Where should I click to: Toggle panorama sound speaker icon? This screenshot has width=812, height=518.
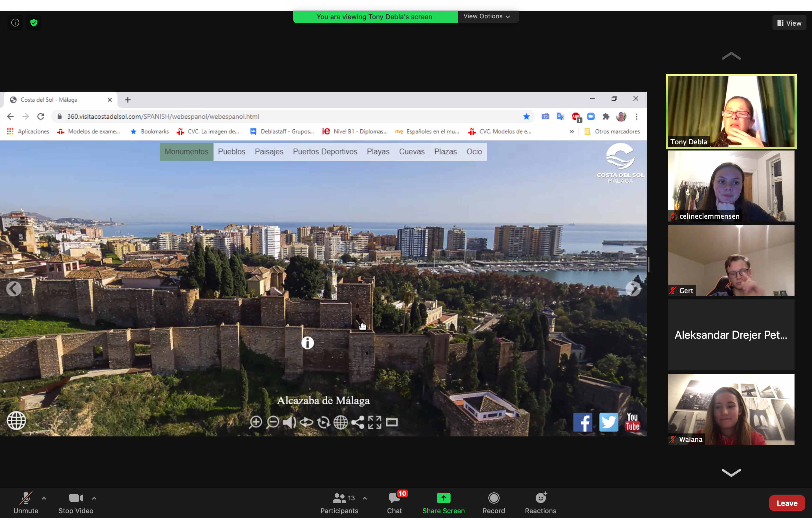(289, 422)
